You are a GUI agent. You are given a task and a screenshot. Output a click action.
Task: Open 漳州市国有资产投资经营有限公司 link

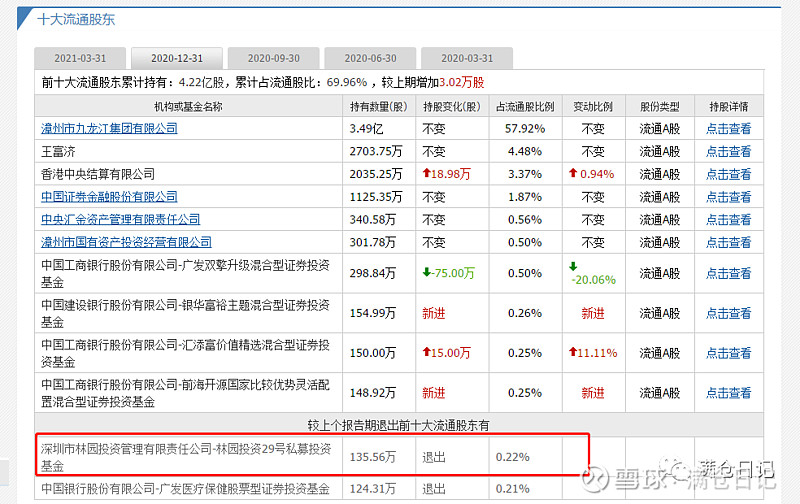pyautogui.click(x=126, y=242)
